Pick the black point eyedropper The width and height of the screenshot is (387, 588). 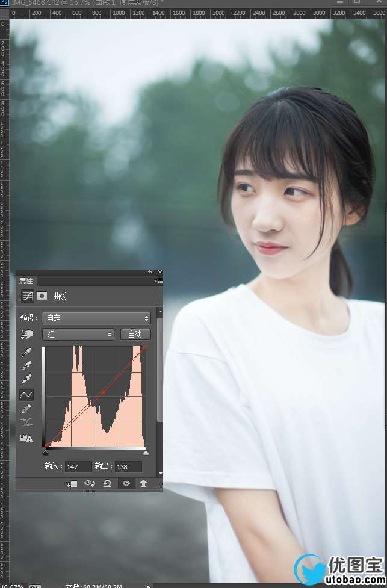coord(26,352)
